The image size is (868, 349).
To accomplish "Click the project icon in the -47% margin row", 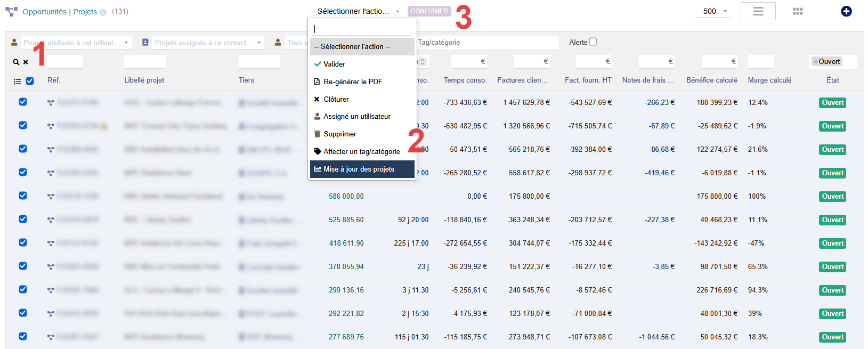I will (x=51, y=244).
